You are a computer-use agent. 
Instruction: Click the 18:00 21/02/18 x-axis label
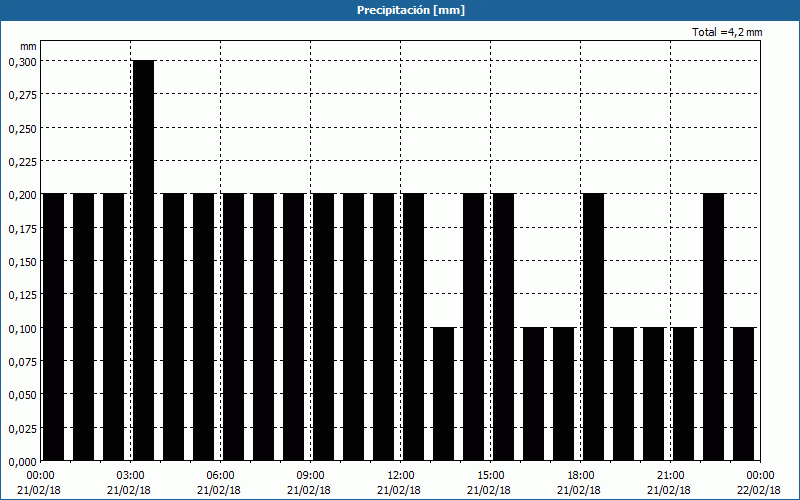click(x=581, y=483)
